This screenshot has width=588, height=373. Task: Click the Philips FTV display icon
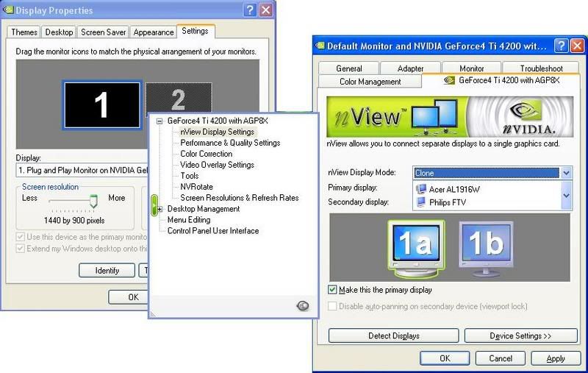[x=421, y=202]
